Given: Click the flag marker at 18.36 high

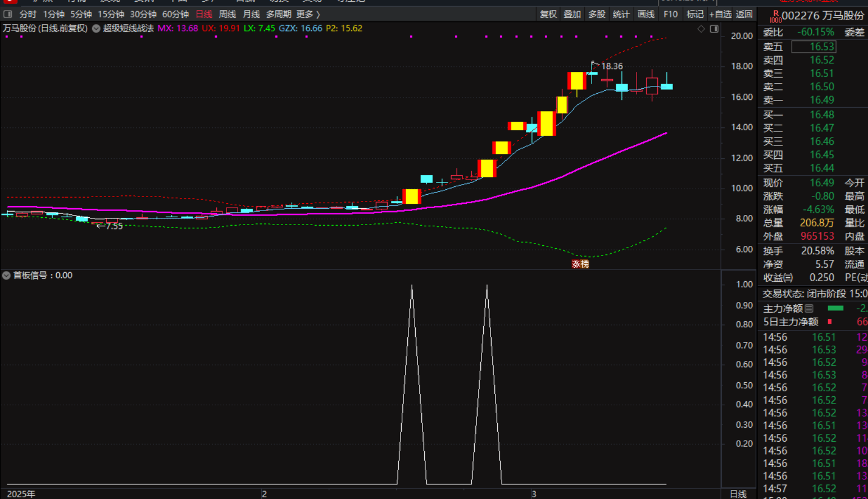Looking at the screenshot, I should coord(593,64).
